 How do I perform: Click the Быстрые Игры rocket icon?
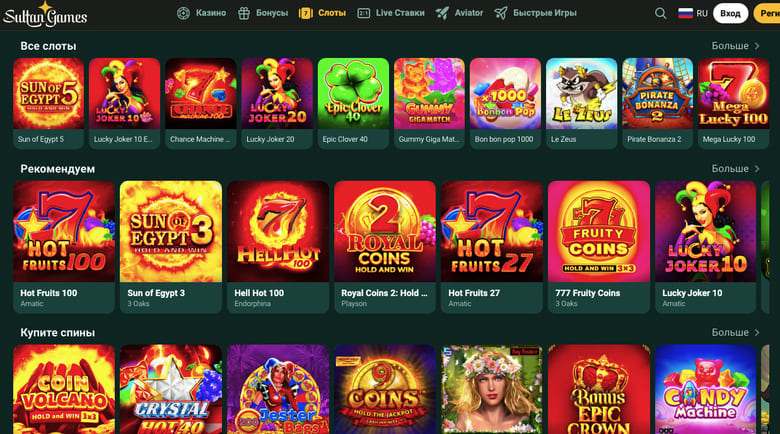[x=501, y=13]
